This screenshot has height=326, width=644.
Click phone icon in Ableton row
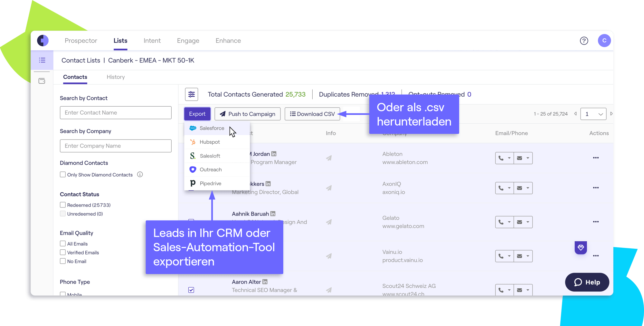coord(501,158)
